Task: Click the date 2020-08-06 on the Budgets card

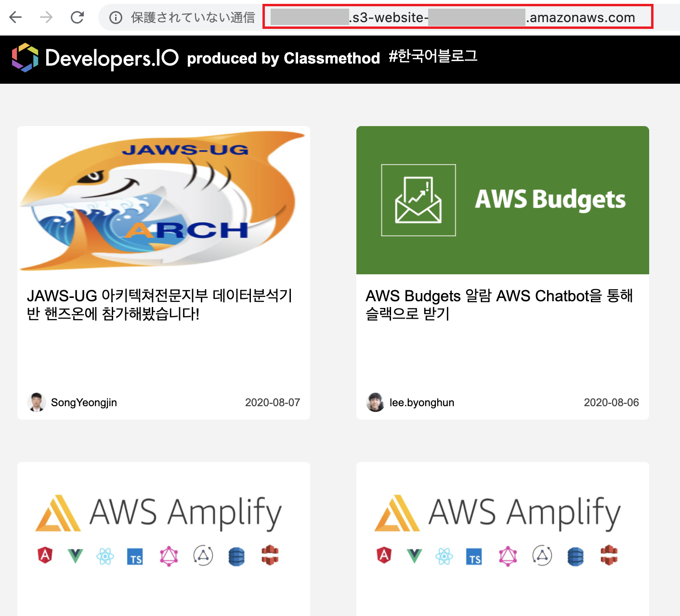Action: pos(611,402)
